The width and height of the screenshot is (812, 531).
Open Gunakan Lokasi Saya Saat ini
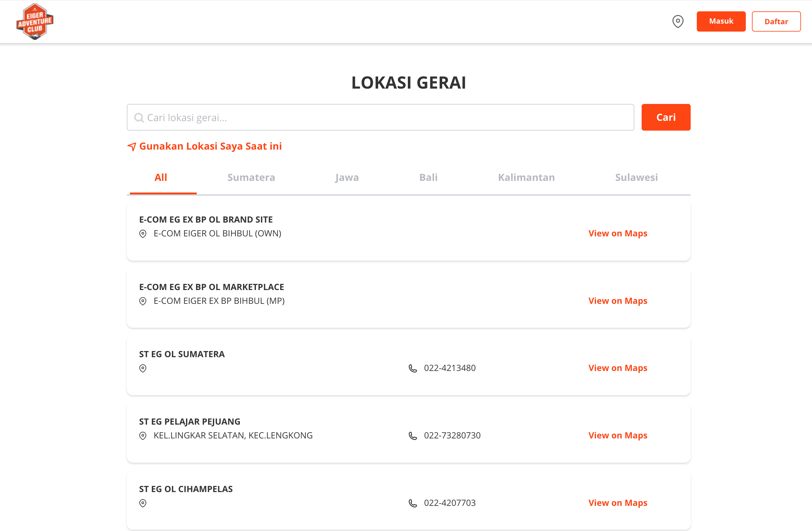[x=210, y=146]
